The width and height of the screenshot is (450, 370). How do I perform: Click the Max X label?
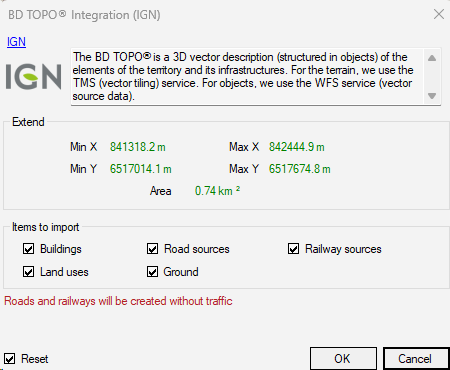pyautogui.click(x=244, y=147)
